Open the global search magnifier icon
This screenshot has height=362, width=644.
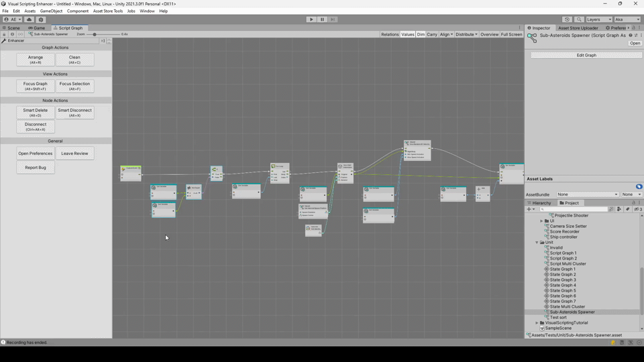pos(579,19)
